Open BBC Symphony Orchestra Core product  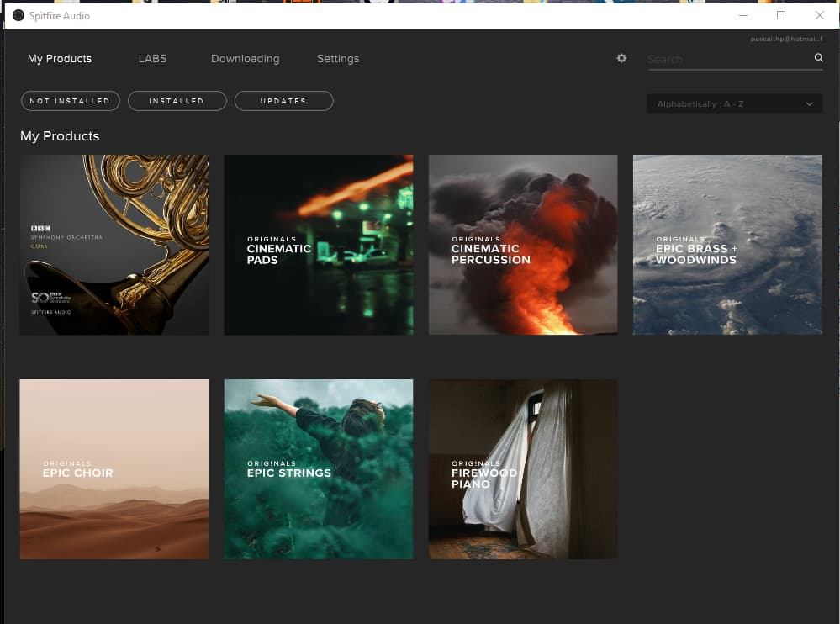point(114,245)
